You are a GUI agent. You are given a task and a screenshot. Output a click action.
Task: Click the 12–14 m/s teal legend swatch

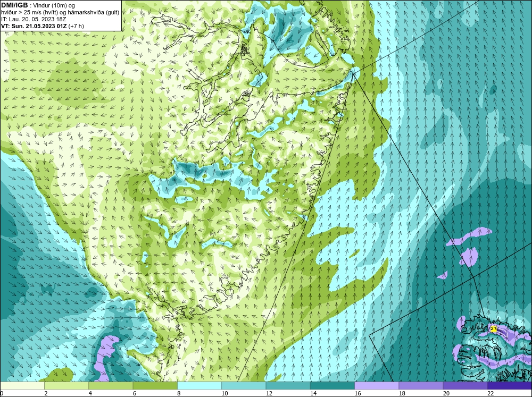(x=288, y=386)
